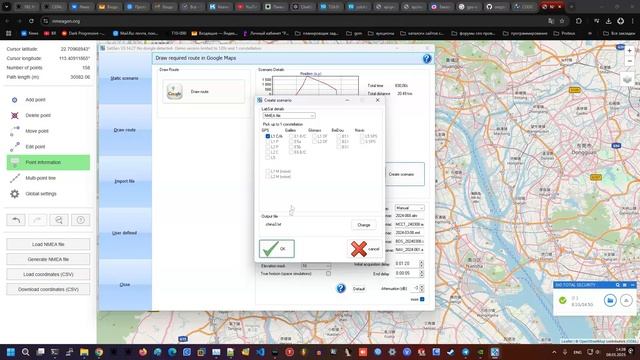Select the Multi-point line tool
Image resolution: width=640 pixels, height=360 pixels.
(x=48, y=178)
